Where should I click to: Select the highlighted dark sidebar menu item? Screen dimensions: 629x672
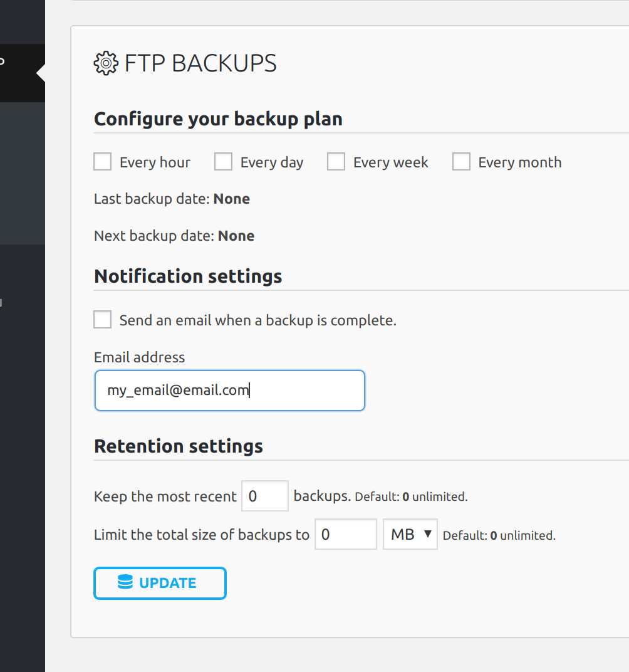coord(19,73)
